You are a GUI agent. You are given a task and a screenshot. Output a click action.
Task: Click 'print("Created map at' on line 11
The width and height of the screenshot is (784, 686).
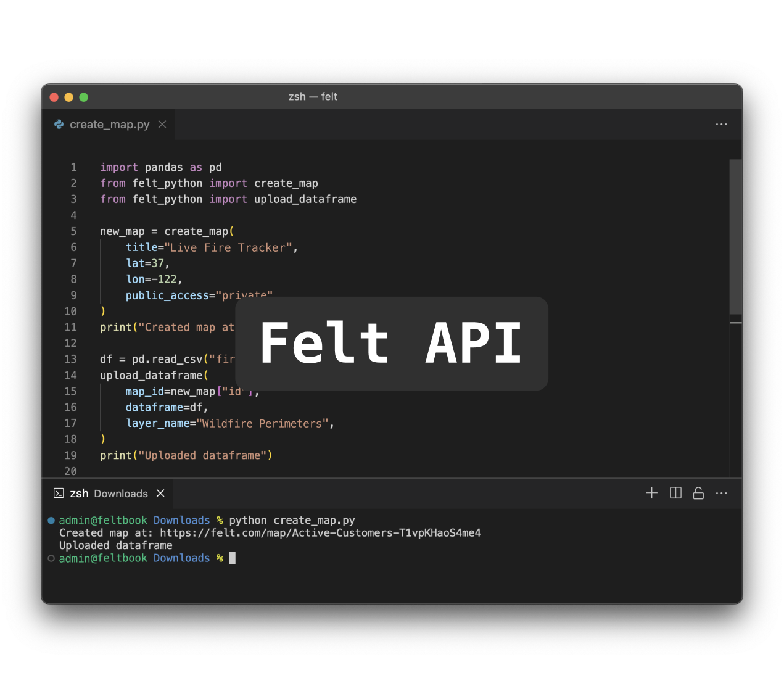point(167,328)
